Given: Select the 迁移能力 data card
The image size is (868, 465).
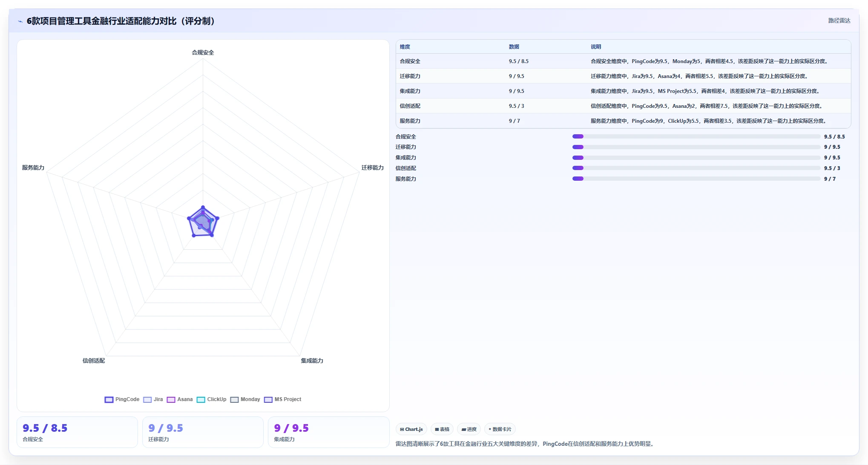Looking at the screenshot, I should (x=203, y=432).
